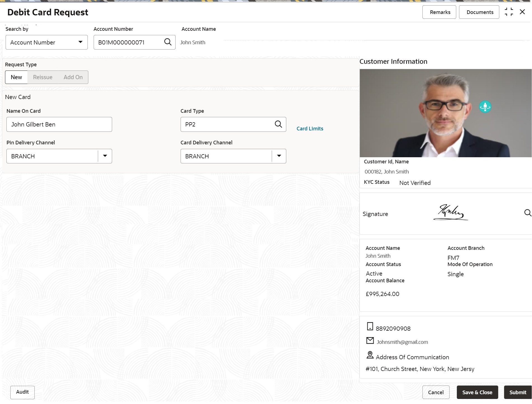Submit the debit card request
The image size is (532, 404).
(x=518, y=392)
